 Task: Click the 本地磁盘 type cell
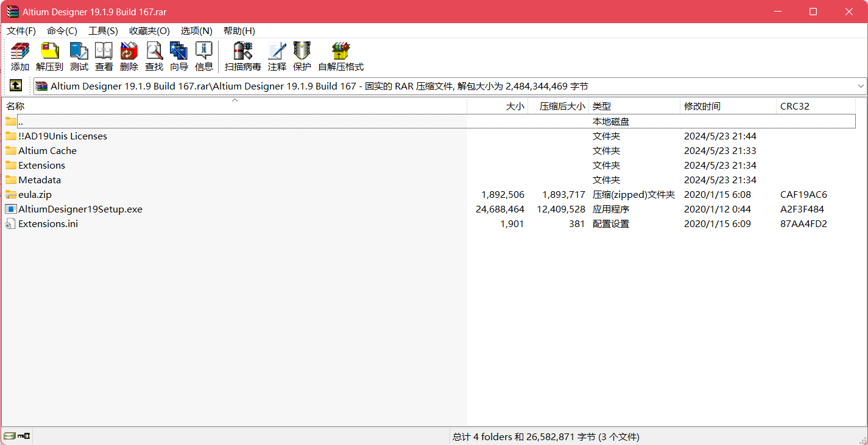pyautogui.click(x=611, y=121)
